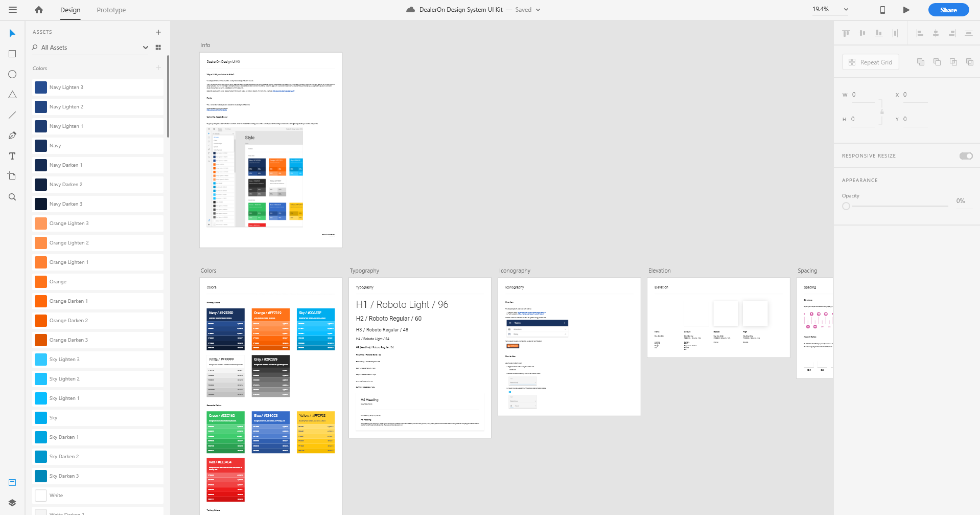Select the Info artboard title

click(205, 45)
